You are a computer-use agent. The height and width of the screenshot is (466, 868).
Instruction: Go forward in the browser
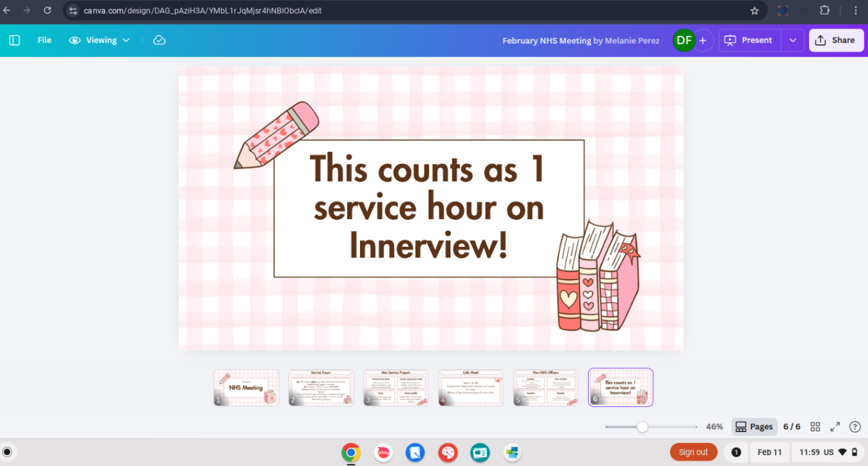coord(26,10)
